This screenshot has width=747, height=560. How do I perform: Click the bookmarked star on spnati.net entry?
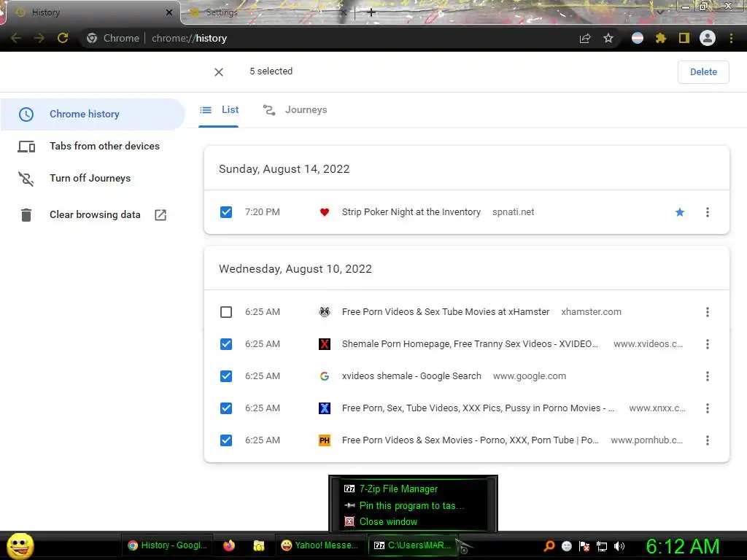click(x=680, y=212)
